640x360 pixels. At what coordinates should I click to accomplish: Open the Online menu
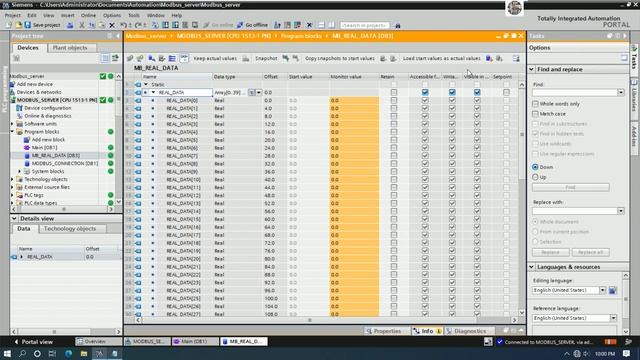click(89, 15)
